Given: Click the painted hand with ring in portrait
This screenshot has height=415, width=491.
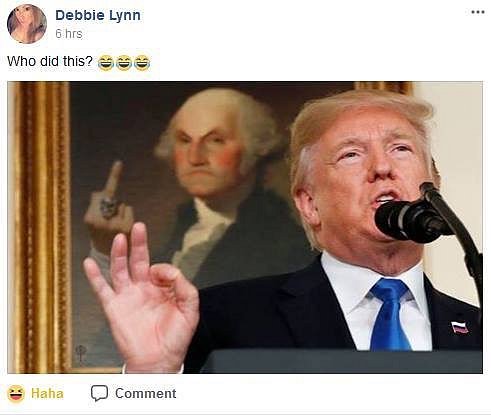Looking at the screenshot, I should [109, 208].
